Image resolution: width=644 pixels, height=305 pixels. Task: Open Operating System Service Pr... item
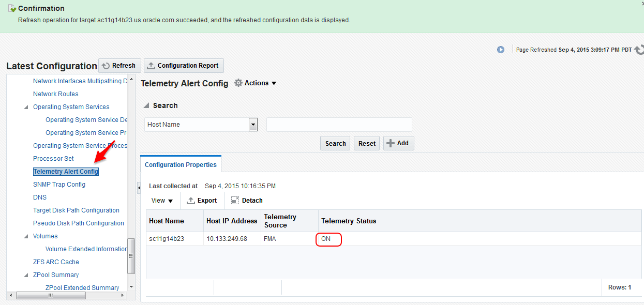point(86,133)
